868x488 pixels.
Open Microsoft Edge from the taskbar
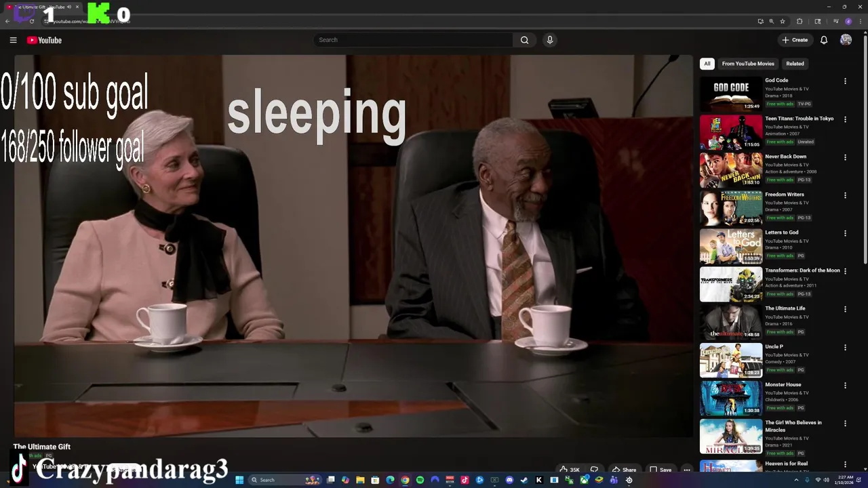click(x=390, y=480)
